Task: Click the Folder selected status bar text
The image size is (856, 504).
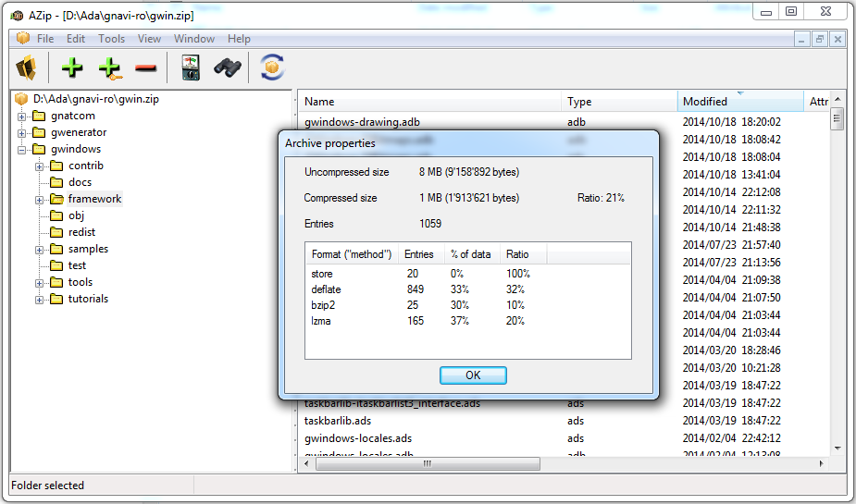Action: 47,486
